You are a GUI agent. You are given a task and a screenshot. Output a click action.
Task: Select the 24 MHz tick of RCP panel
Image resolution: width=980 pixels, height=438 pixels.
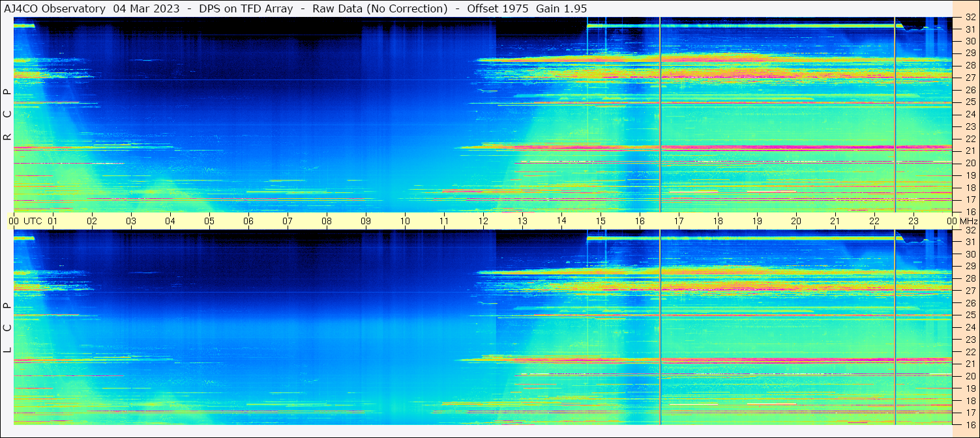point(970,114)
